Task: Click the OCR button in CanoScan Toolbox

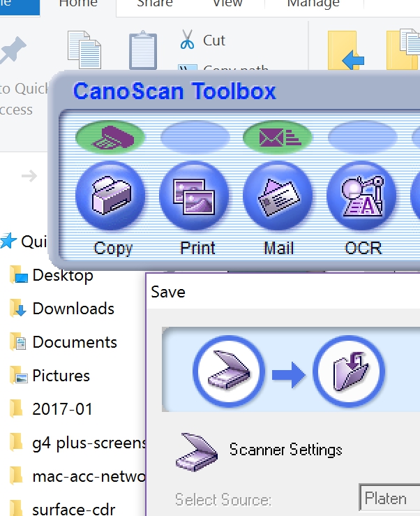Action: pyautogui.click(x=362, y=195)
